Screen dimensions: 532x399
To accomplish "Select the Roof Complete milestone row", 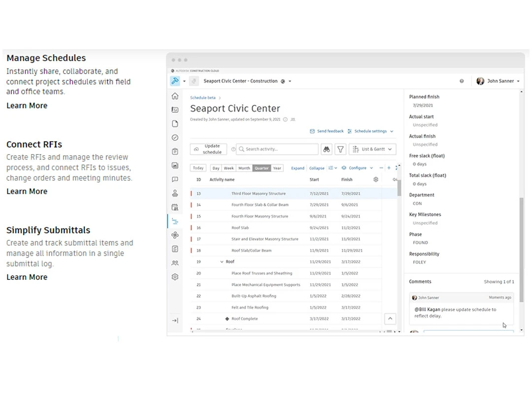I will (286, 319).
